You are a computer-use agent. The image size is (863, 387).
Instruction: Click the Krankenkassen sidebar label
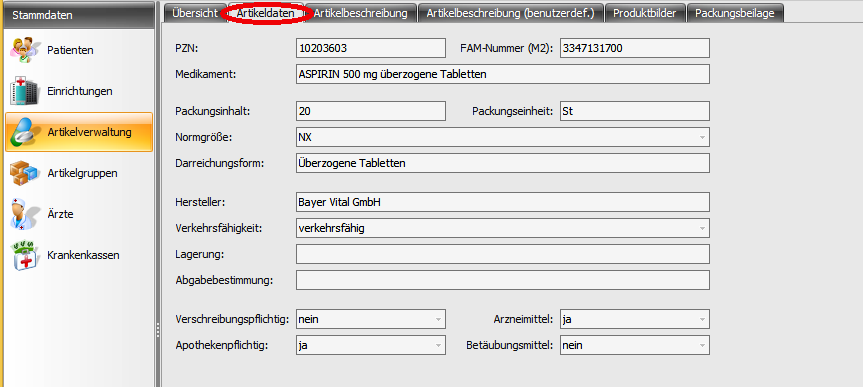pos(84,255)
